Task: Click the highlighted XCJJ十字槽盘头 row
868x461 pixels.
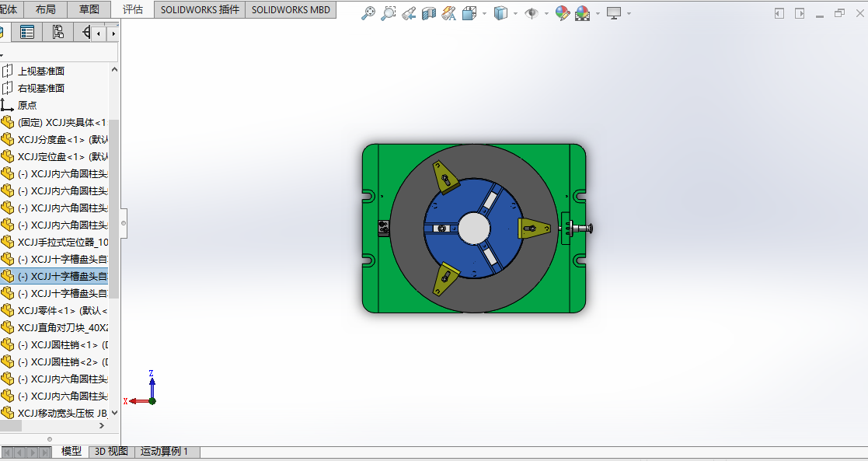Action: (x=54, y=277)
